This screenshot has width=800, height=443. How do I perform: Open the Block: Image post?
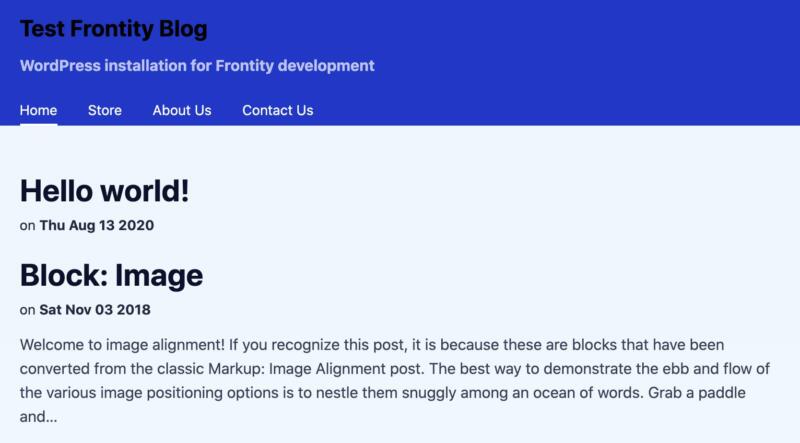point(111,275)
